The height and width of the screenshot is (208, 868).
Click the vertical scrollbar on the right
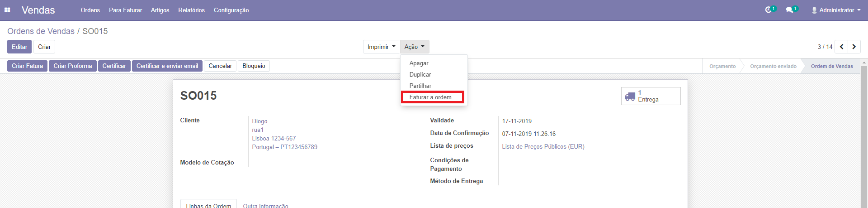pos(864,136)
